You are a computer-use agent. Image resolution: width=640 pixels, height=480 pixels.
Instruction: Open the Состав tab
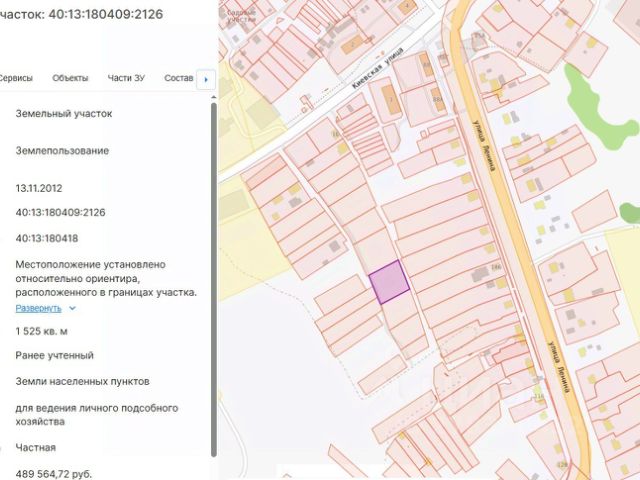[178, 78]
